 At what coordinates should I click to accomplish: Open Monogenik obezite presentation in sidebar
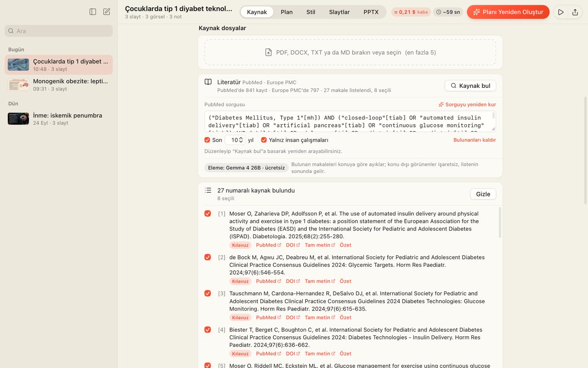click(59, 85)
